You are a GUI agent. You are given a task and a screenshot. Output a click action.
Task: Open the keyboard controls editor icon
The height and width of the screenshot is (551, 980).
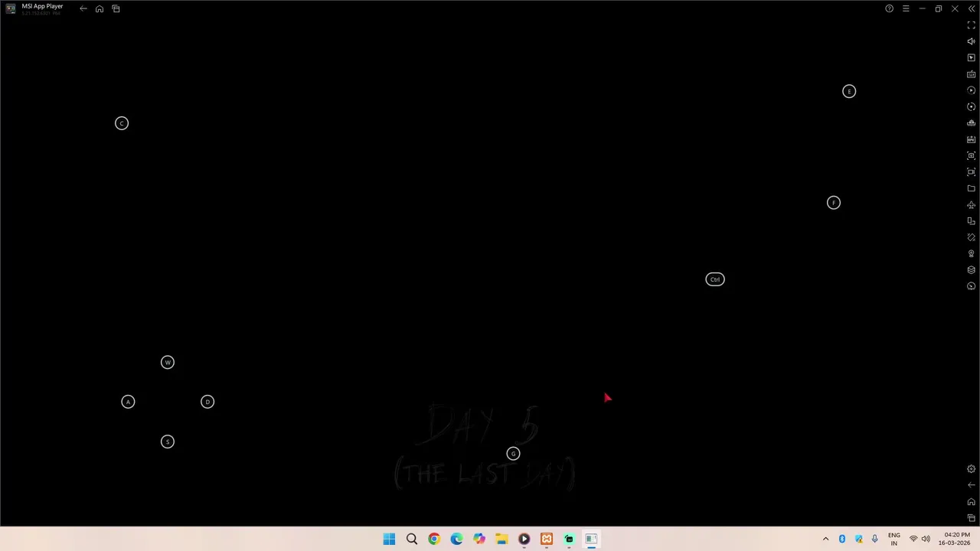[972, 74]
